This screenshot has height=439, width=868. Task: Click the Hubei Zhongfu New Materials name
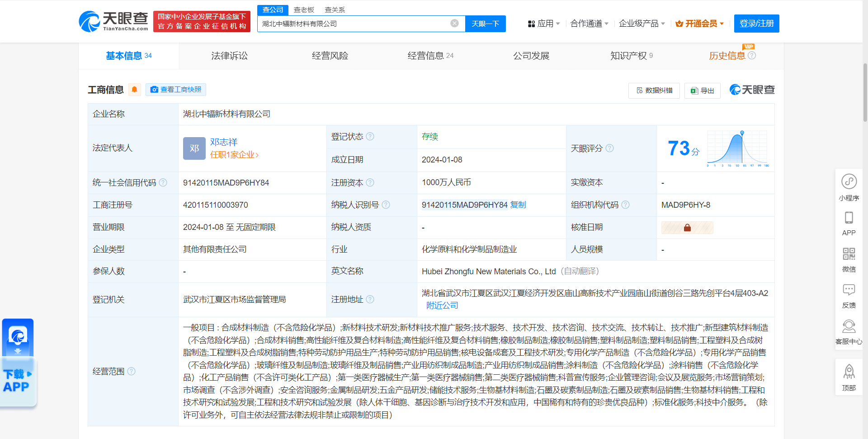pos(489,271)
